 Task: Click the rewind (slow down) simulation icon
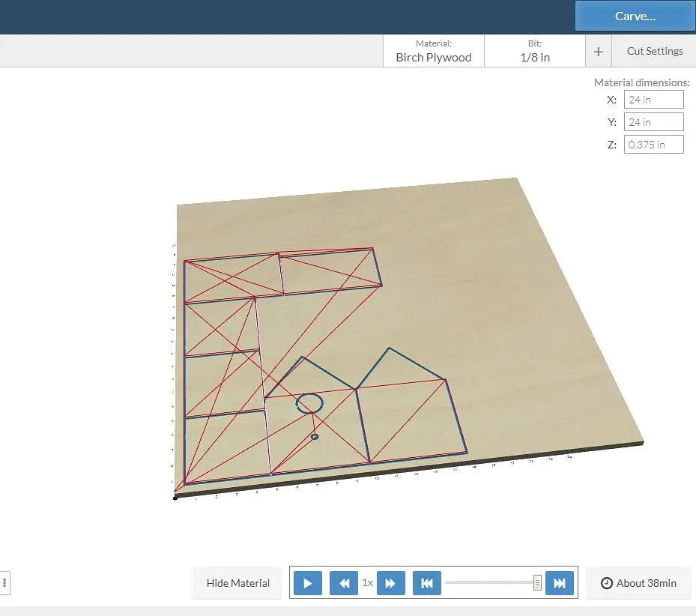pyautogui.click(x=344, y=583)
